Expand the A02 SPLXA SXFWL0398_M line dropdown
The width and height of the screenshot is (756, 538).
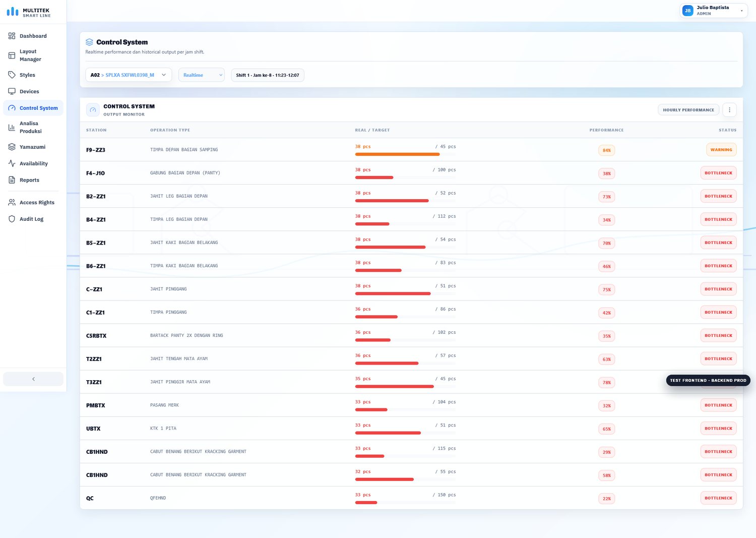pyautogui.click(x=129, y=75)
